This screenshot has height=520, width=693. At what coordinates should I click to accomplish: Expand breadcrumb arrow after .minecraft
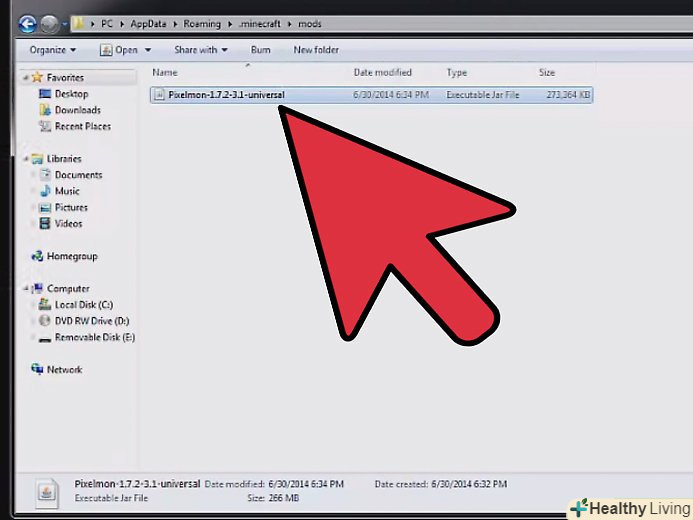click(289, 24)
